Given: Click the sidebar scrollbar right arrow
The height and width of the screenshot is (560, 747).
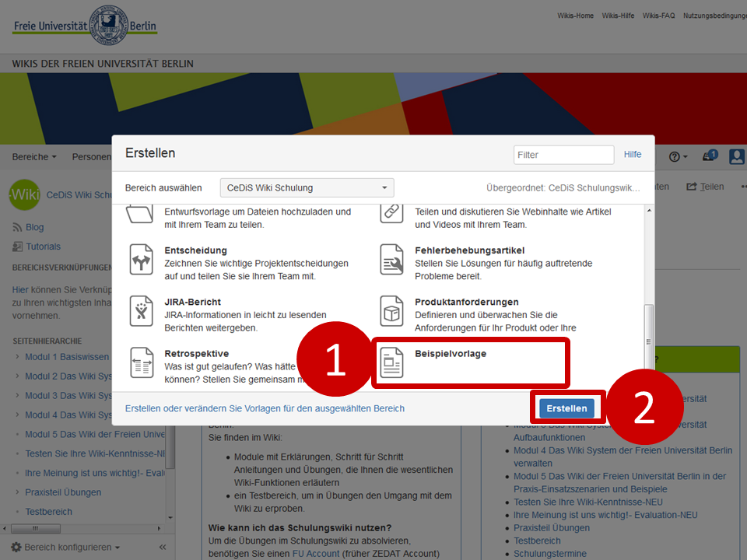Looking at the screenshot, I should 159,529.
